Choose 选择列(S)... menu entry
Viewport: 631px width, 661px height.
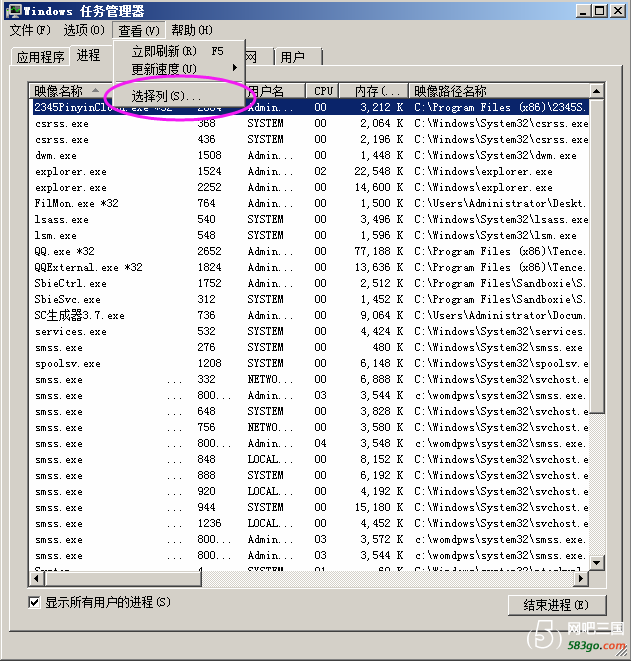click(x=179, y=96)
